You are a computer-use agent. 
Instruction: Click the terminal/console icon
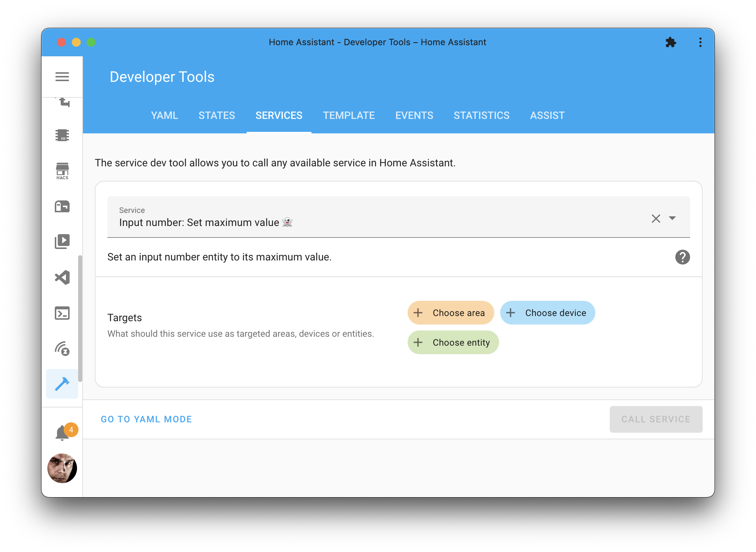pyautogui.click(x=63, y=313)
